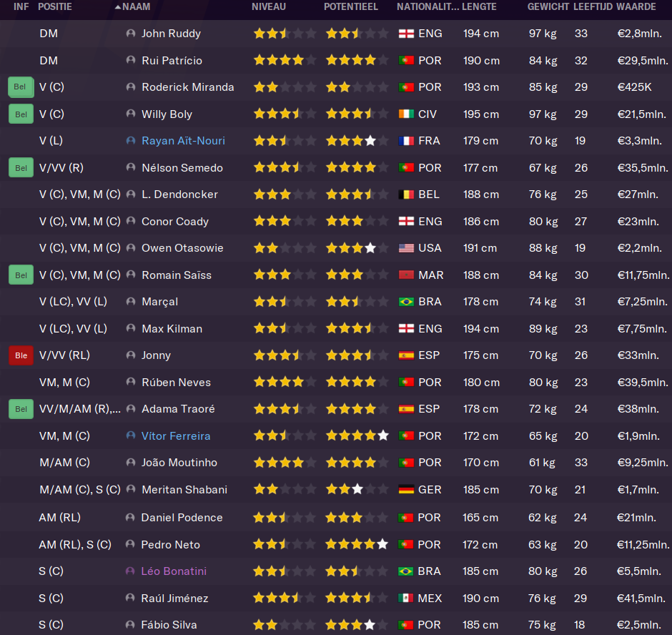Open Léo Bonatini's player profile
672x635 pixels.
click(x=174, y=571)
